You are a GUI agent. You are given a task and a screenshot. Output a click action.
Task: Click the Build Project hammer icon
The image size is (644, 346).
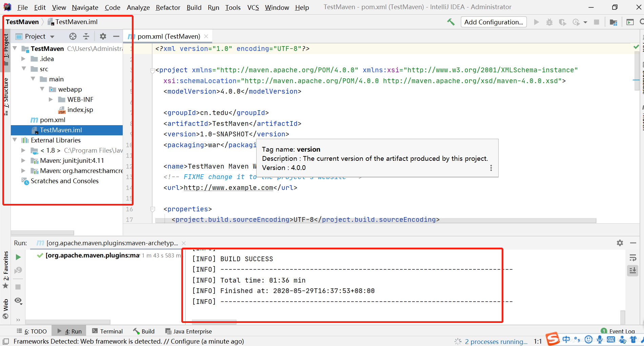point(451,22)
